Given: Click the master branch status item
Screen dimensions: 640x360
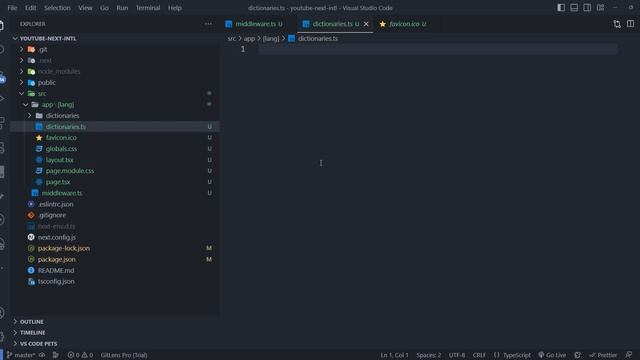Looking at the screenshot, I should tap(21, 355).
